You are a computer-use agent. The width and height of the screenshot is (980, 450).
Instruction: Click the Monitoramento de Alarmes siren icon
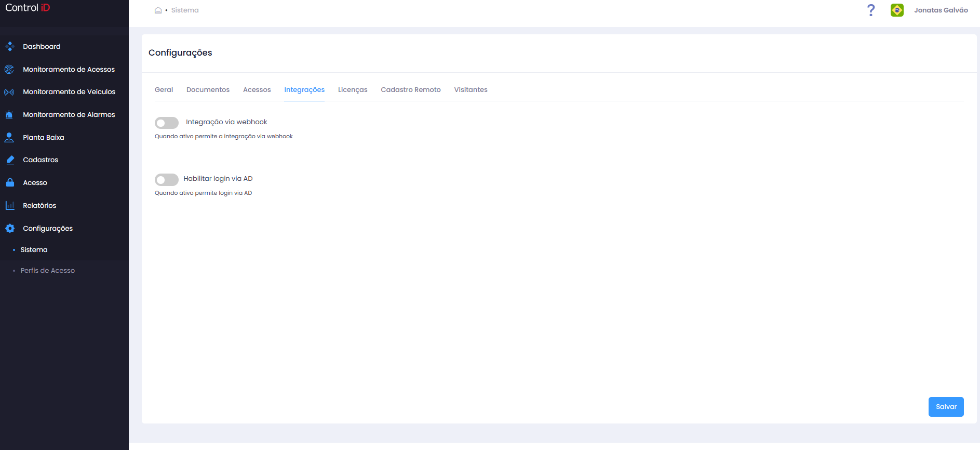(x=9, y=115)
